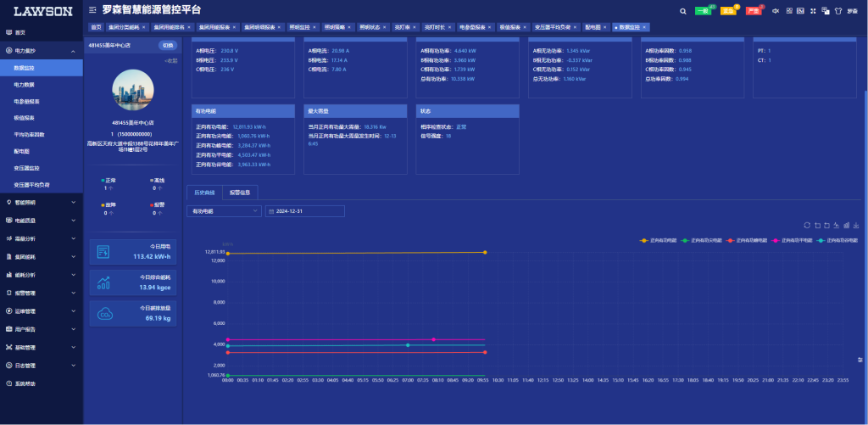The width and height of the screenshot is (868, 425).
Task: Click the 需量分析 icon in the sidebar
Action: click(x=8, y=238)
